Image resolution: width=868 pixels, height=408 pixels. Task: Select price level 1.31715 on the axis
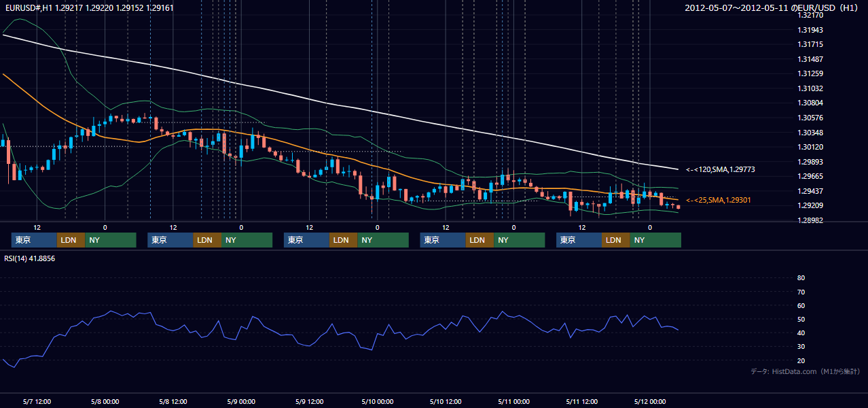[810, 44]
